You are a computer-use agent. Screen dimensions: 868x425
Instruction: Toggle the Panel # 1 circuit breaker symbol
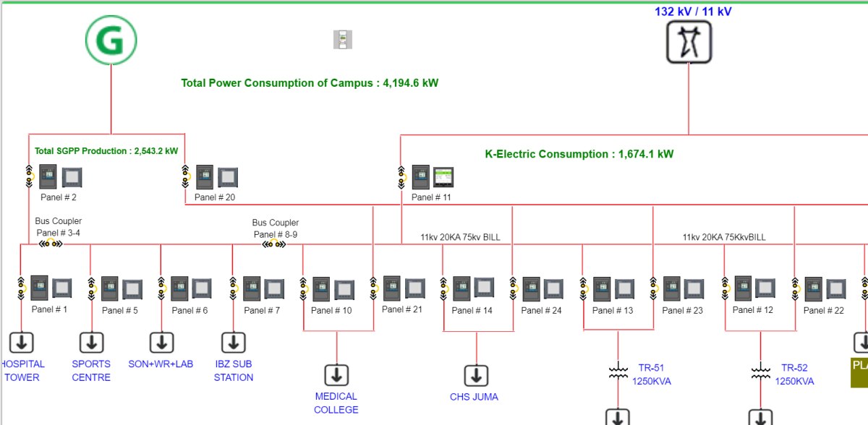coord(22,288)
